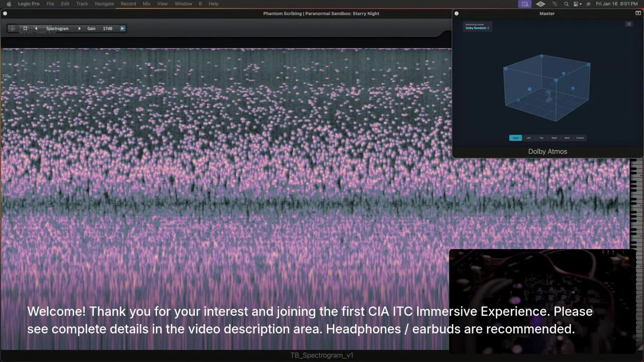Open the date and time in menu bar

point(617,4)
